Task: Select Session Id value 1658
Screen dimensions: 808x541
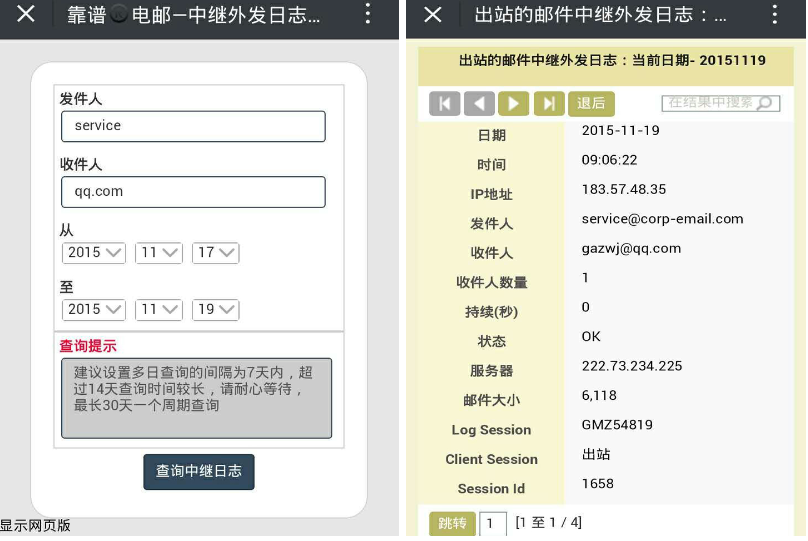Action: (x=597, y=483)
